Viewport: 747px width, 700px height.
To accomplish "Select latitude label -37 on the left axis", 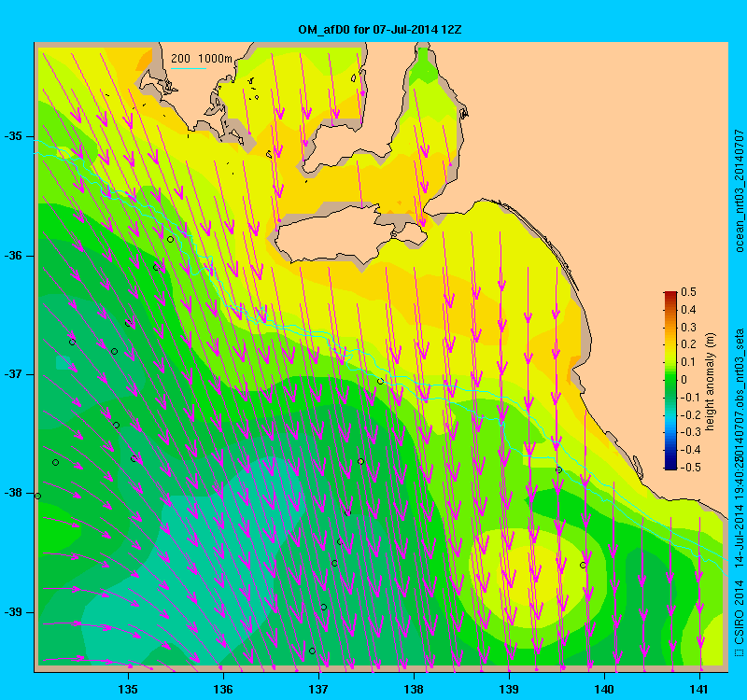I will pyautogui.click(x=13, y=374).
